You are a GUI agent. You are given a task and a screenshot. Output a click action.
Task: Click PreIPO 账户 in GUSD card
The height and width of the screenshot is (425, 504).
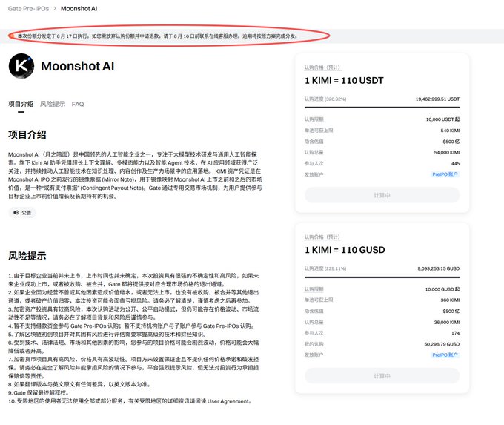click(445, 355)
